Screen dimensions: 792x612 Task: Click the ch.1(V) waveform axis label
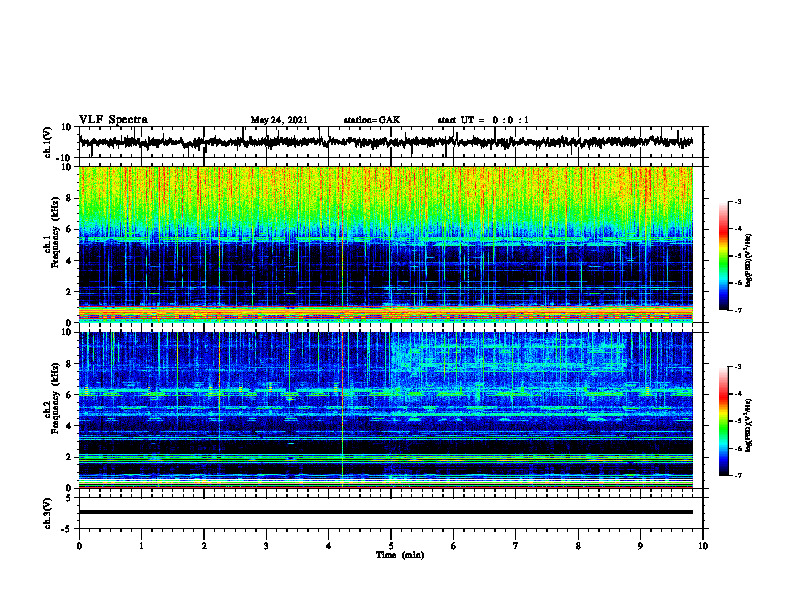pos(48,142)
